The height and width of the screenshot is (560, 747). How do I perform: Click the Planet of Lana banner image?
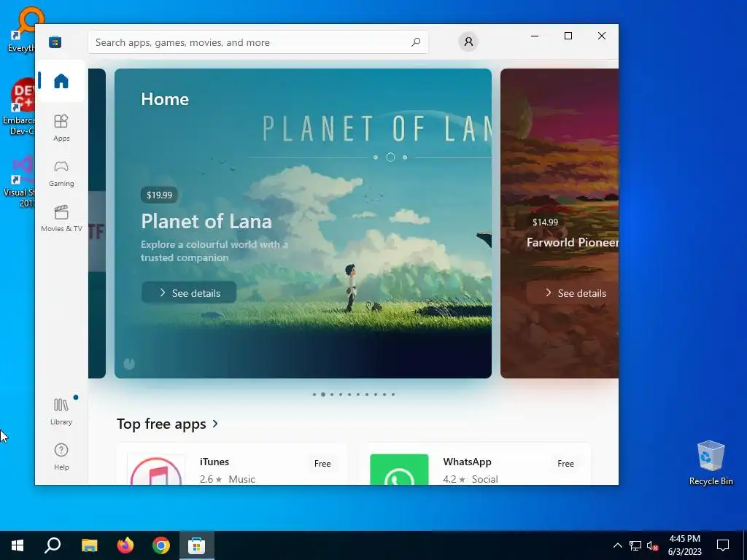coord(303,223)
